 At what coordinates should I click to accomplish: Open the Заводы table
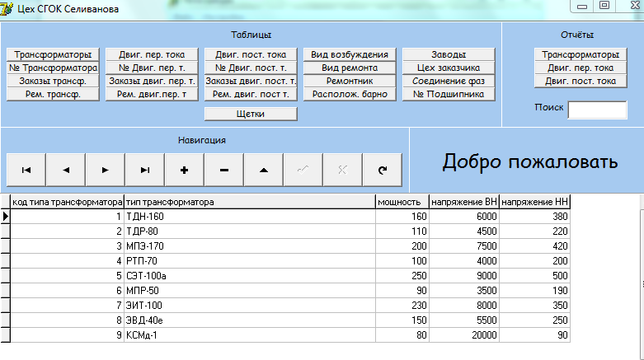tap(449, 54)
